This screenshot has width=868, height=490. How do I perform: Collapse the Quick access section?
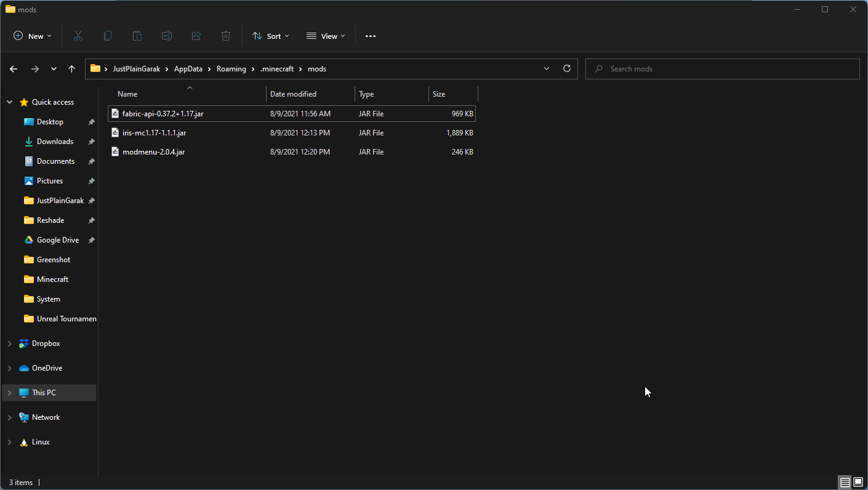point(9,102)
